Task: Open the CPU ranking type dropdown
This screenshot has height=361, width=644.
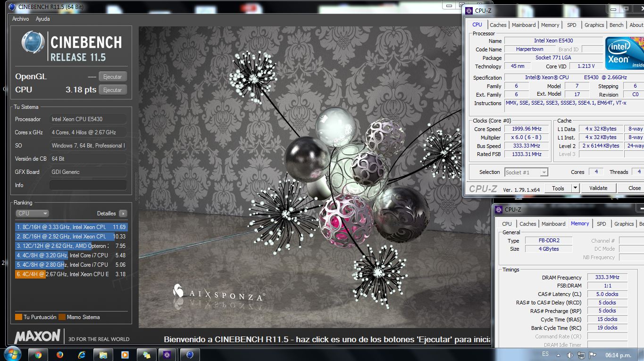Action: coord(32,213)
